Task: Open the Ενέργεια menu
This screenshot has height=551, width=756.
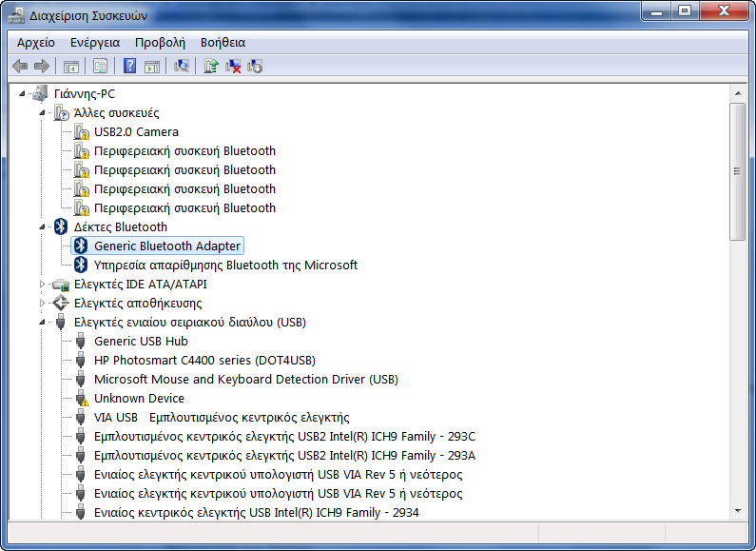Action: (95, 43)
